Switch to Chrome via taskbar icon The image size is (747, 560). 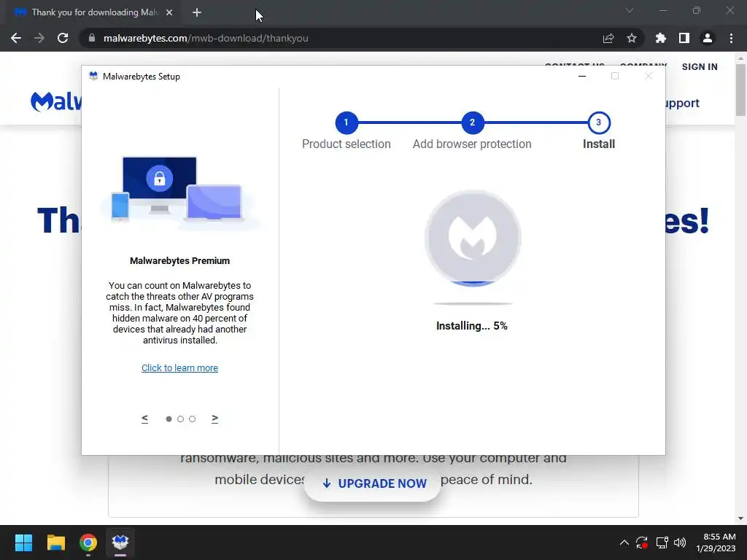tap(88, 542)
